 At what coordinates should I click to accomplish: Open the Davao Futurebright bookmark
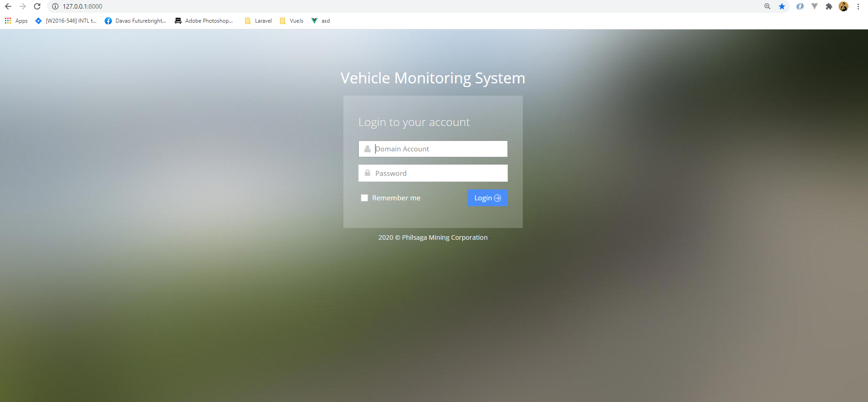pos(135,21)
